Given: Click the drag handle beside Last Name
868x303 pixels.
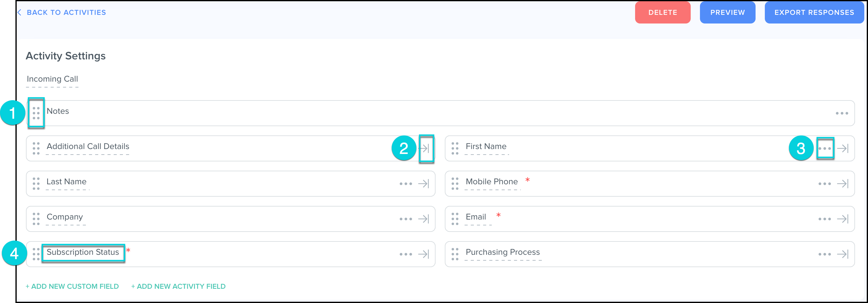Looking at the screenshot, I should pos(36,184).
